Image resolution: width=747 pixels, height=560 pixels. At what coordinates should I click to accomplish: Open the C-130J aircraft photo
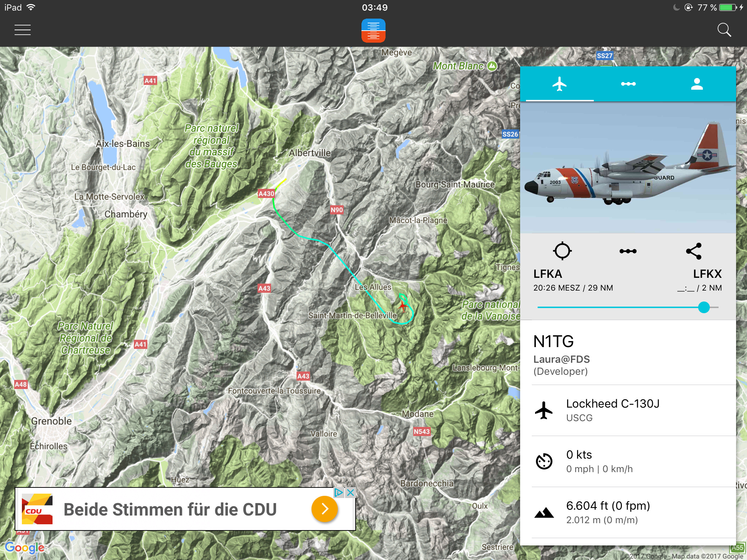pyautogui.click(x=628, y=167)
